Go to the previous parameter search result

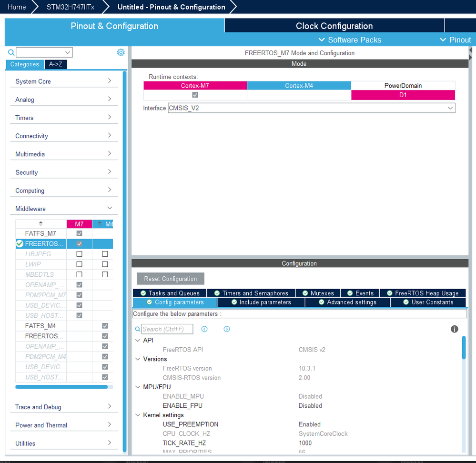[204, 329]
